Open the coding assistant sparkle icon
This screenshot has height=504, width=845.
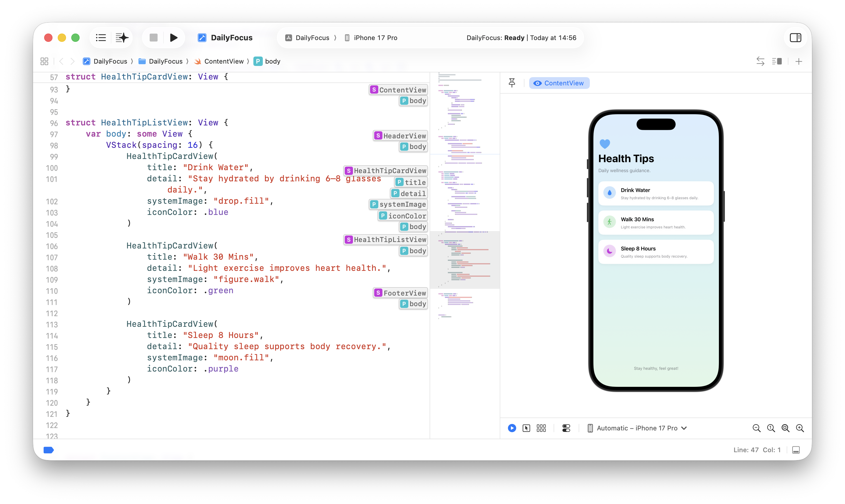click(x=122, y=38)
